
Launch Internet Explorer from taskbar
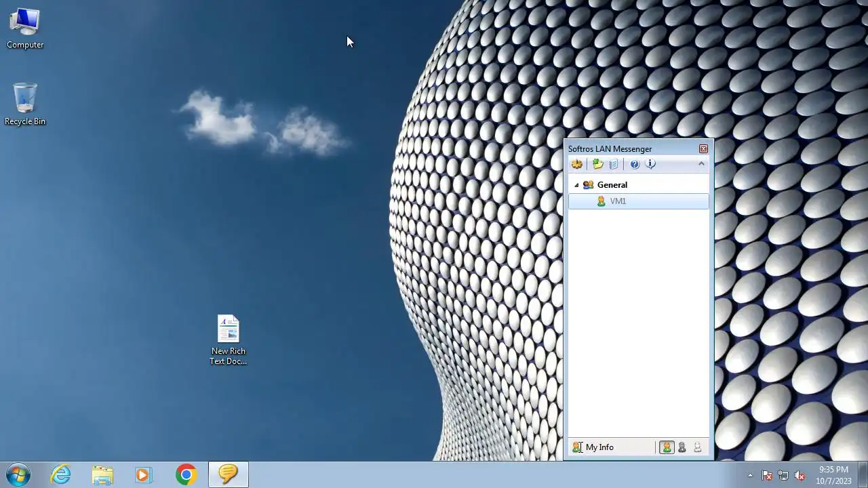61,474
